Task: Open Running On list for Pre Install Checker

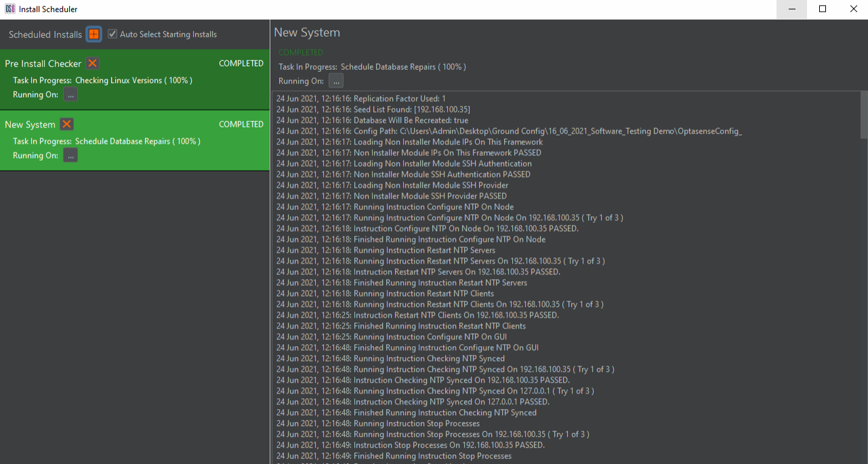Action: pyautogui.click(x=70, y=93)
